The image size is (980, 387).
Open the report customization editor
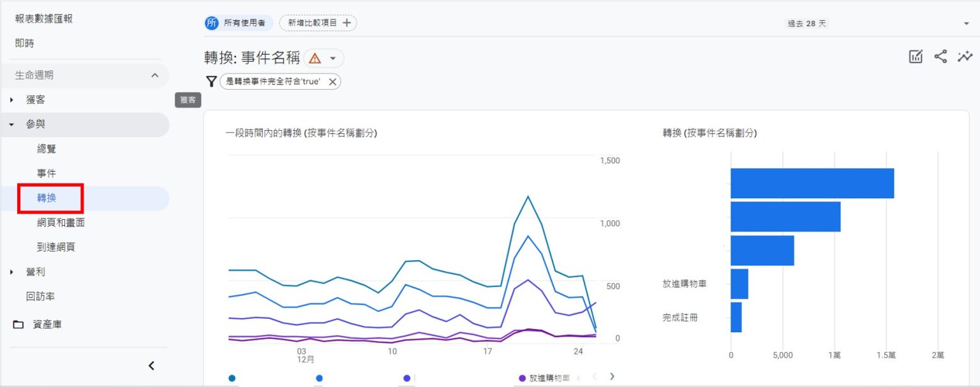(915, 57)
